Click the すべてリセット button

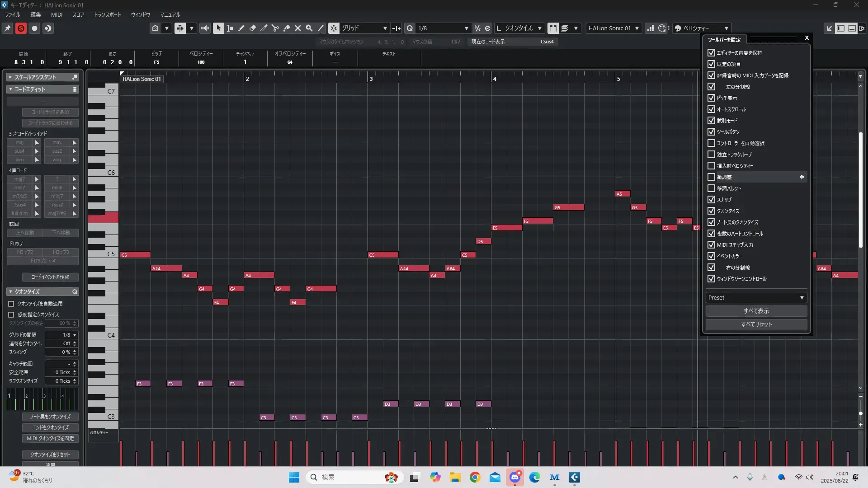756,324
